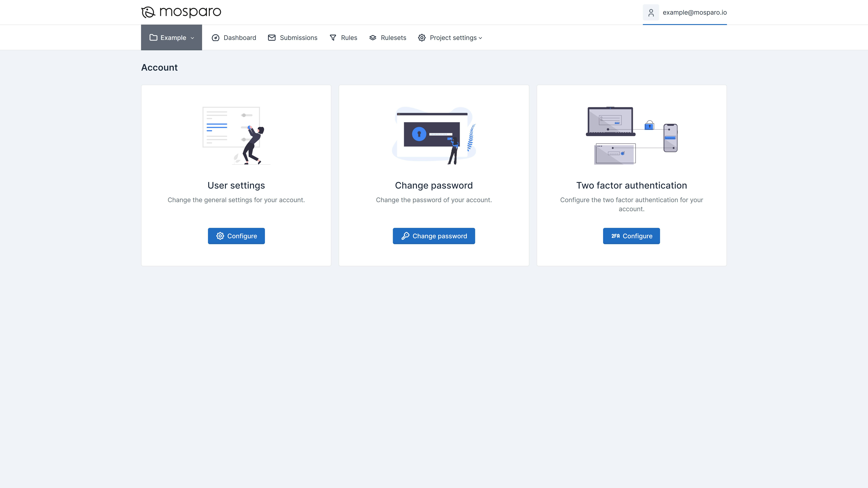Click the Example project folder icon
The image size is (868, 488).
click(x=153, y=37)
